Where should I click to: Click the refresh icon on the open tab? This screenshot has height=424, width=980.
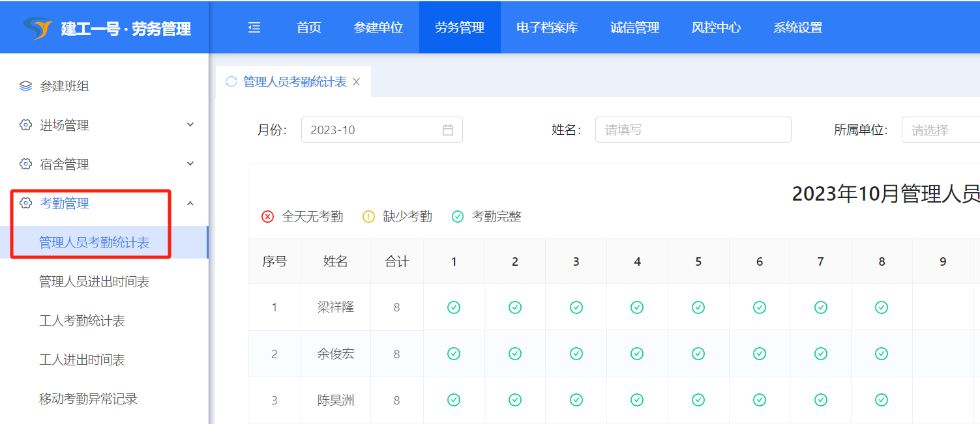pyautogui.click(x=231, y=81)
